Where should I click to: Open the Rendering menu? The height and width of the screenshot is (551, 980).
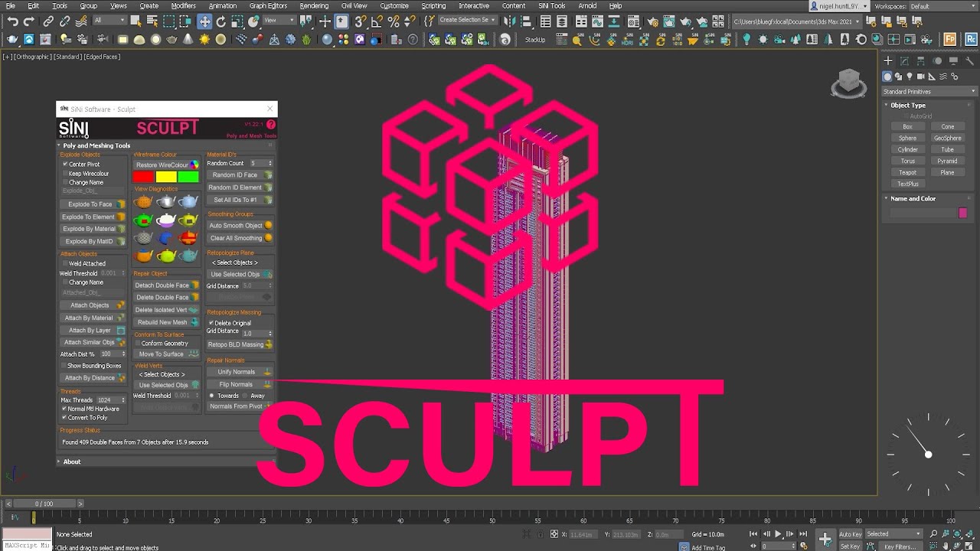(x=314, y=5)
